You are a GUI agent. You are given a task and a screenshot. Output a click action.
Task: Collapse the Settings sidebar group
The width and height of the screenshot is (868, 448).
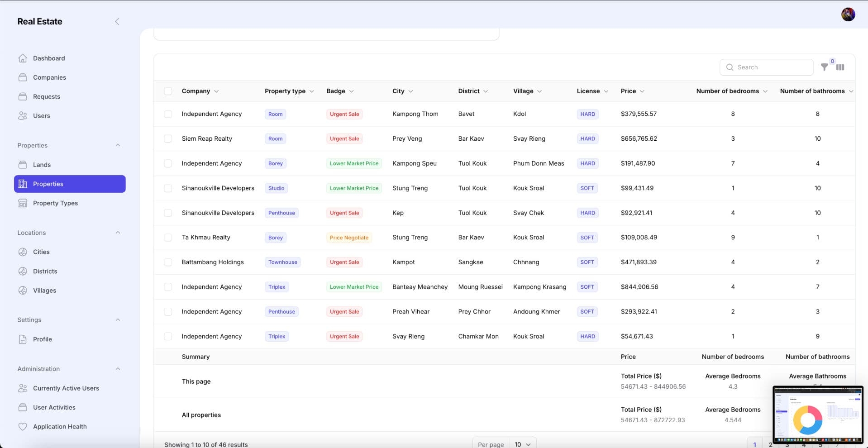118,320
